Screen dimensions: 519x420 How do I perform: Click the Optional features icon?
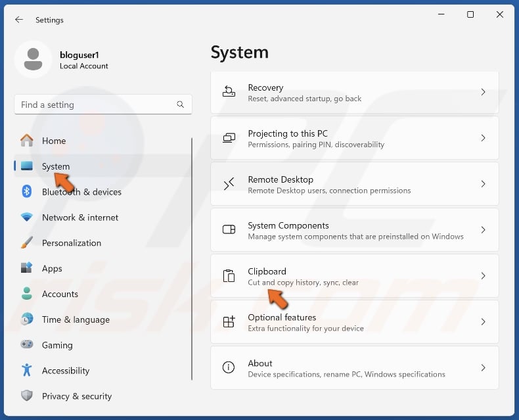(229, 321)
